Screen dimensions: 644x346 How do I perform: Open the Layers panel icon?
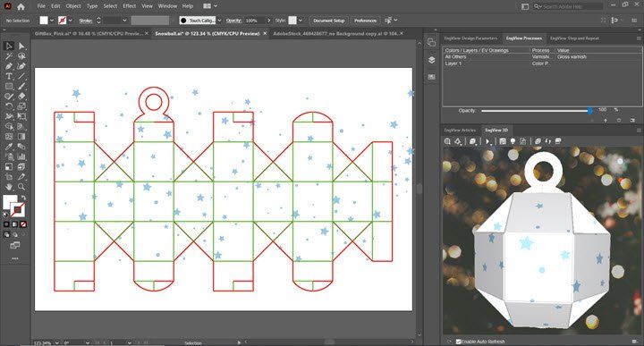pyautogui.click(x=431, y=60)
